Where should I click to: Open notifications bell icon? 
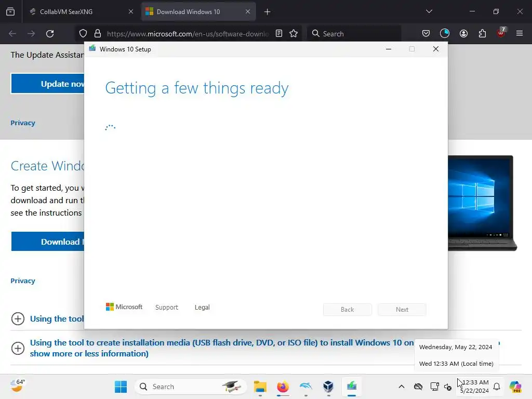tap(497, 387)
